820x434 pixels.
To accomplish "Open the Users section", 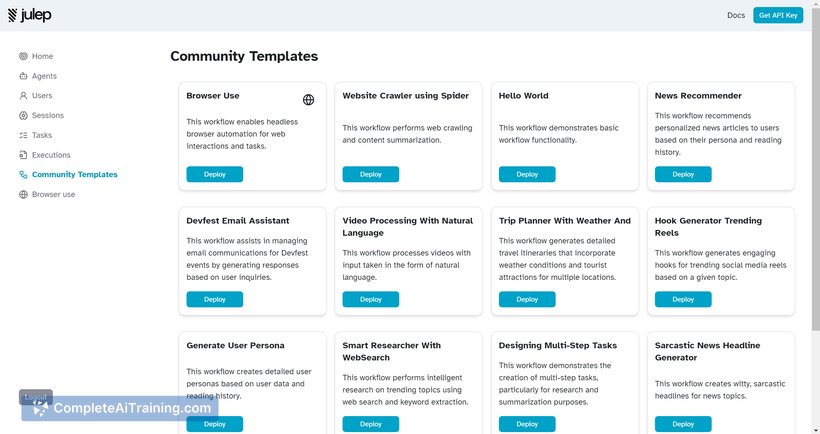I will tap(42, 96).
